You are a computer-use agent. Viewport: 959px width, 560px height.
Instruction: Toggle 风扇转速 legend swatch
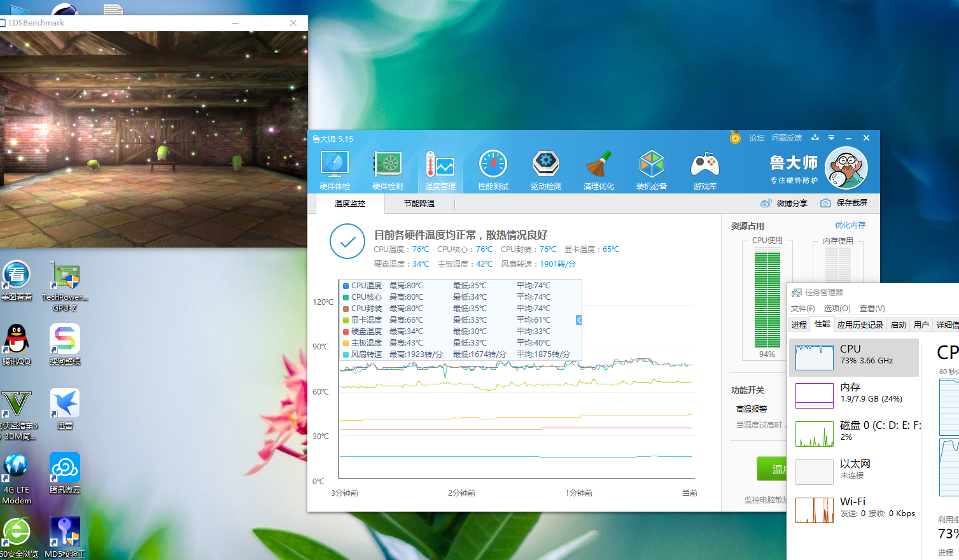tap(346, 354)
